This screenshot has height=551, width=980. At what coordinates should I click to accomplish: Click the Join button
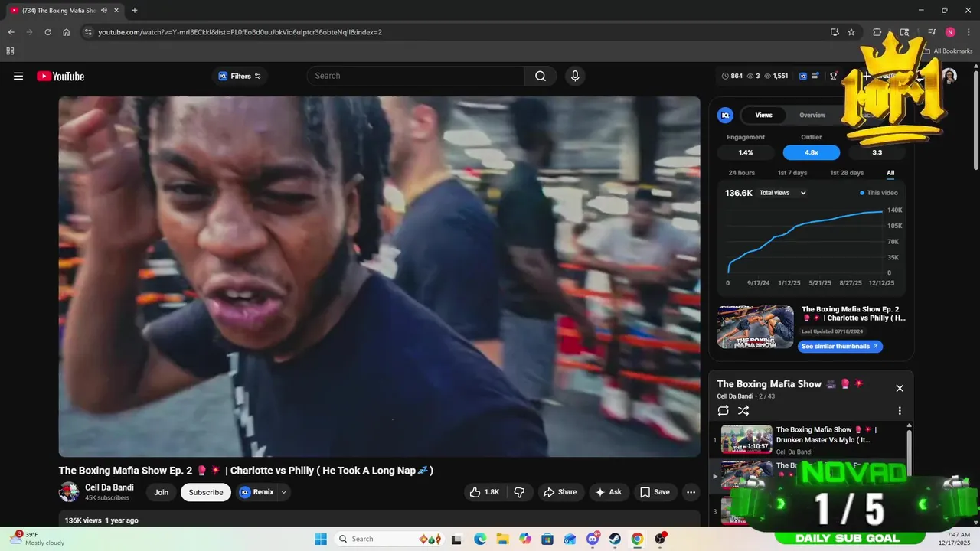pyautogui.click(x=161, y=492)
